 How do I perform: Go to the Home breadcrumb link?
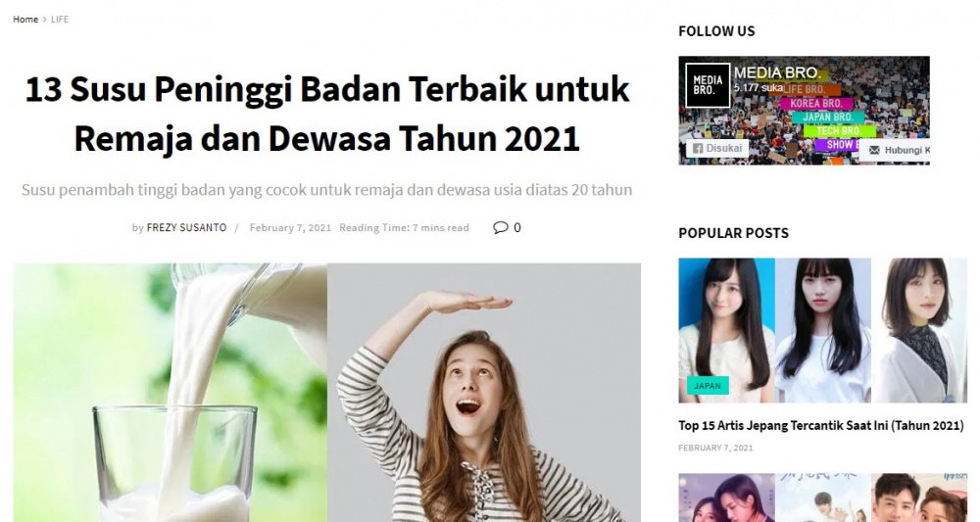pos(25,20)
